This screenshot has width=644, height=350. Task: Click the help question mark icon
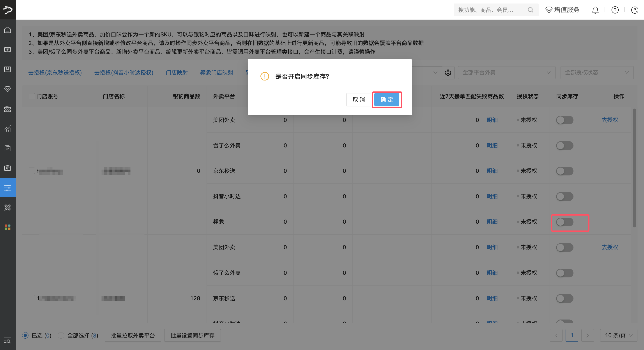click(x=615, y=10)
